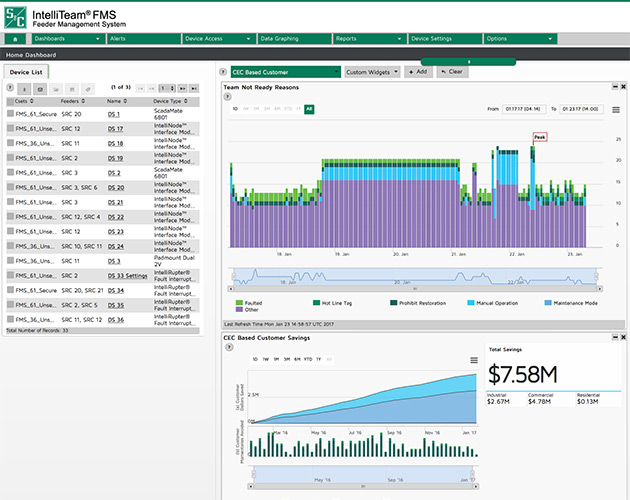Expand the Custom Widgets dropdown

[x=372, y=72]
